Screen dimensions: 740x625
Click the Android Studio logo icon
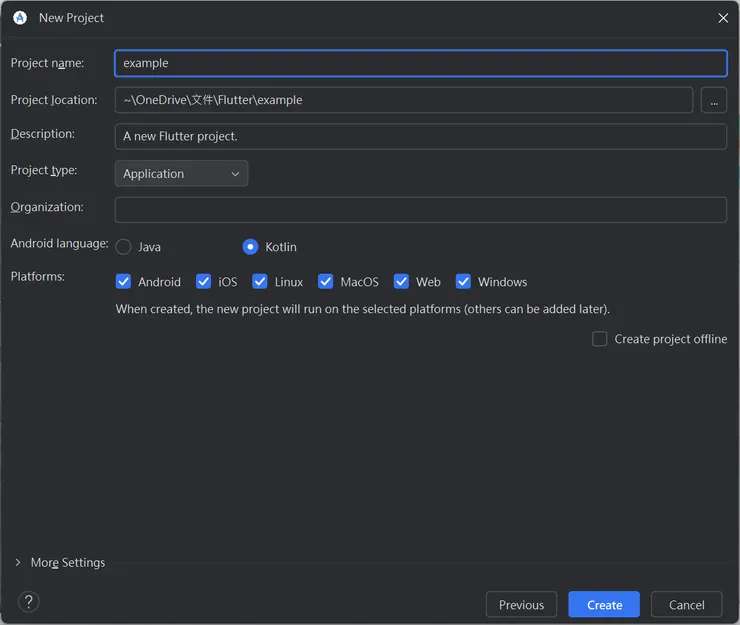20,18
